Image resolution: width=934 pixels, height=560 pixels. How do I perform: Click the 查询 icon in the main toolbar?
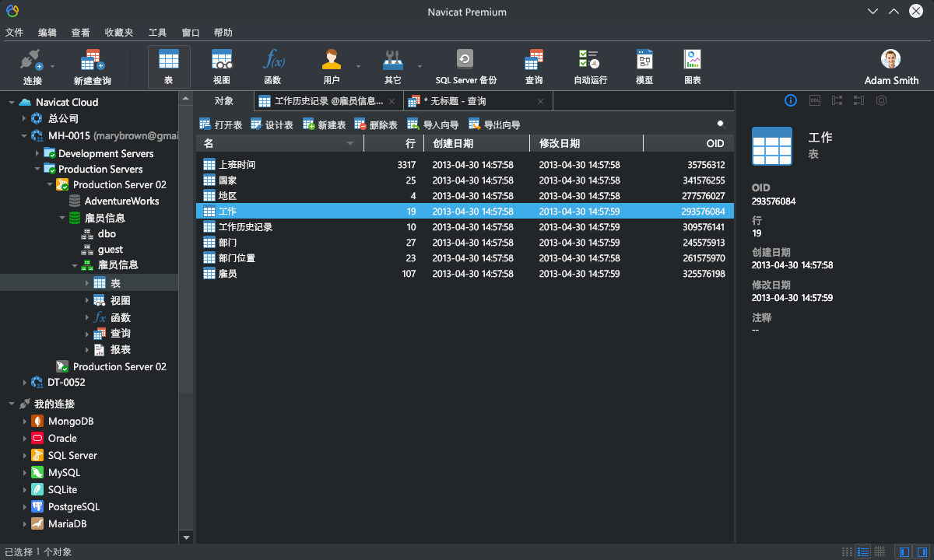click(534, 61)
